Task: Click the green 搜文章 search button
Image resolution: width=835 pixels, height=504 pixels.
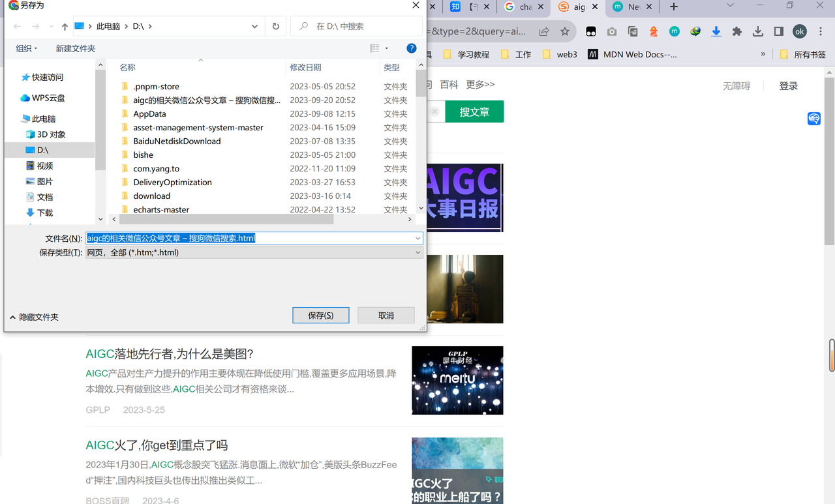Action: point(474,111)
